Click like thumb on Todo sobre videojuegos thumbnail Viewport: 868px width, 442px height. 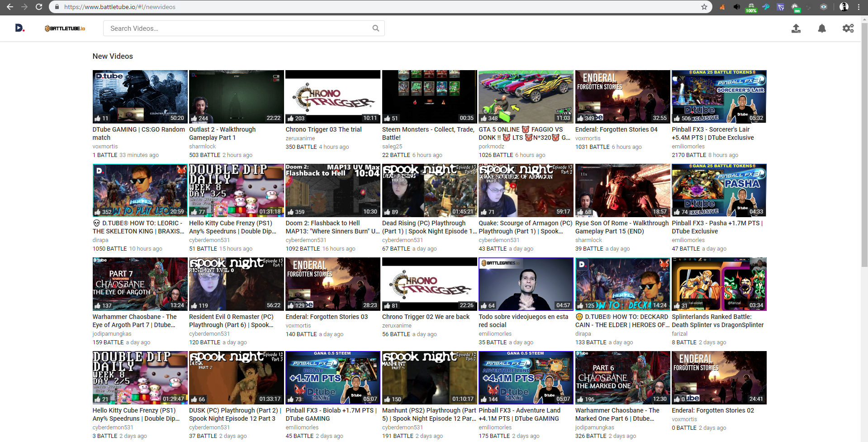(484, 305)
